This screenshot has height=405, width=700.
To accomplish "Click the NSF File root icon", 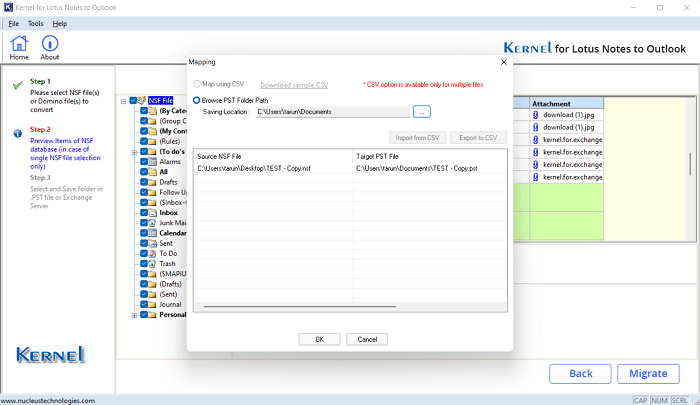I will click(x=142, y=100).
